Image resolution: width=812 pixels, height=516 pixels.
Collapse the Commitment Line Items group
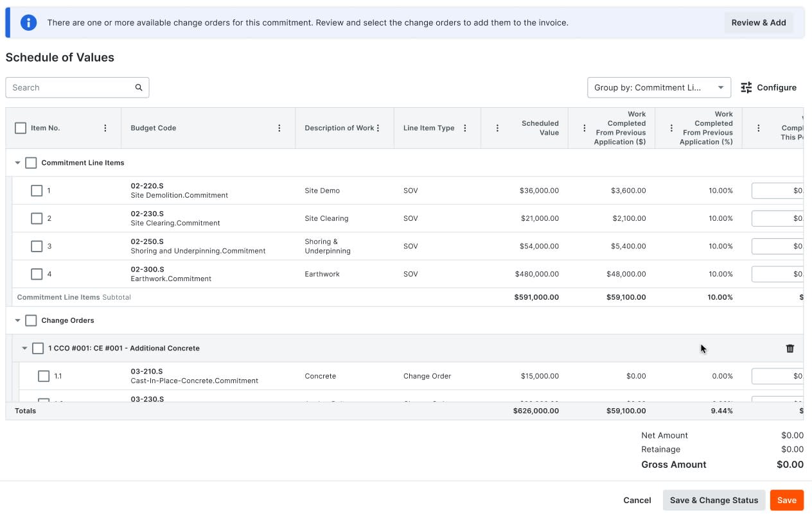18,163
